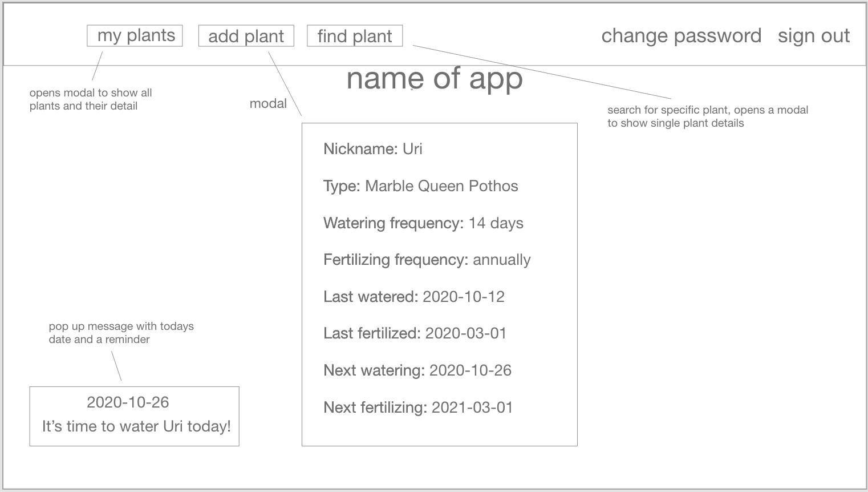Viewport: 868px width, 492px height.
Task: Select the Nickname: Uri line
Action: click(x=373, y=149)
